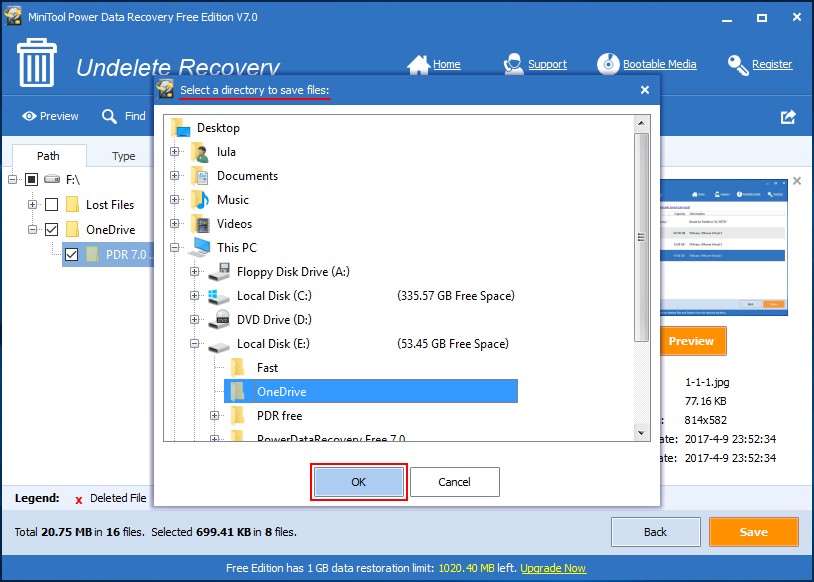814x582 pixels.
Task: Collapse the This PC node
Action: 174,248
